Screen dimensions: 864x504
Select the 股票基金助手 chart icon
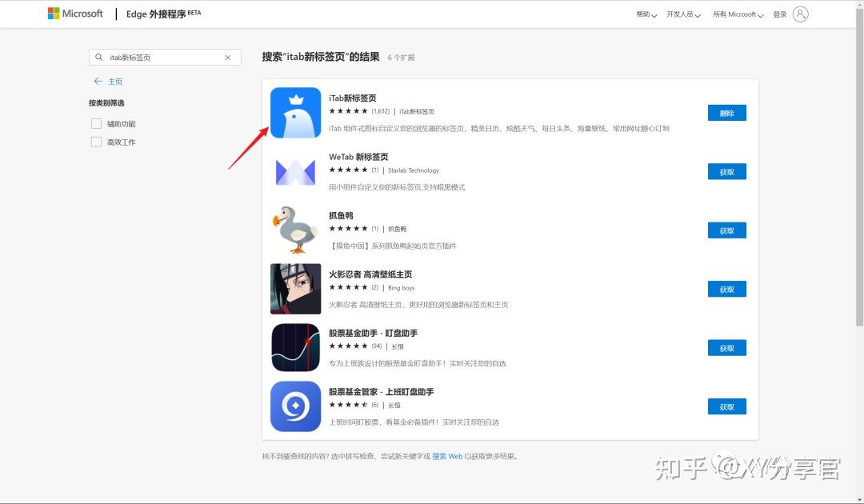[x=295, y=347]
